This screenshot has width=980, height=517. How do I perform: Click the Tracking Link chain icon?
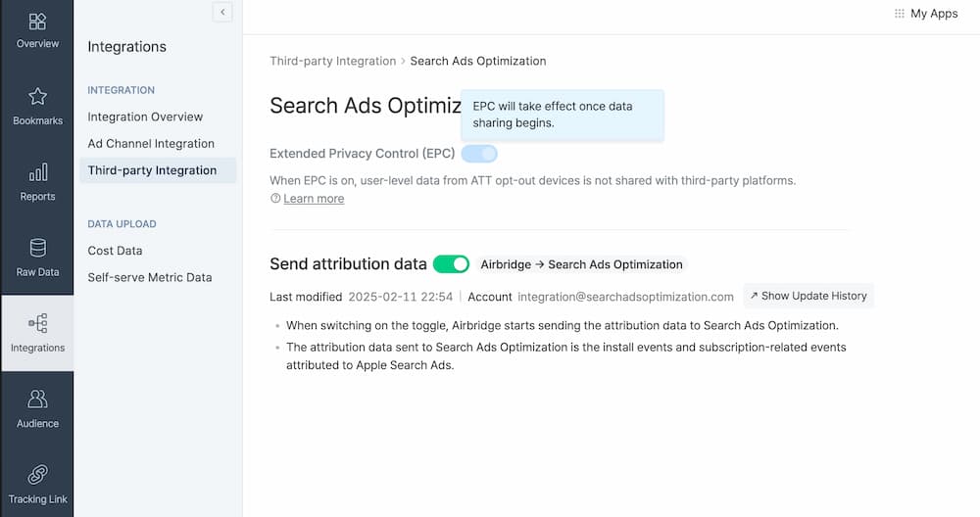point(37,475)
